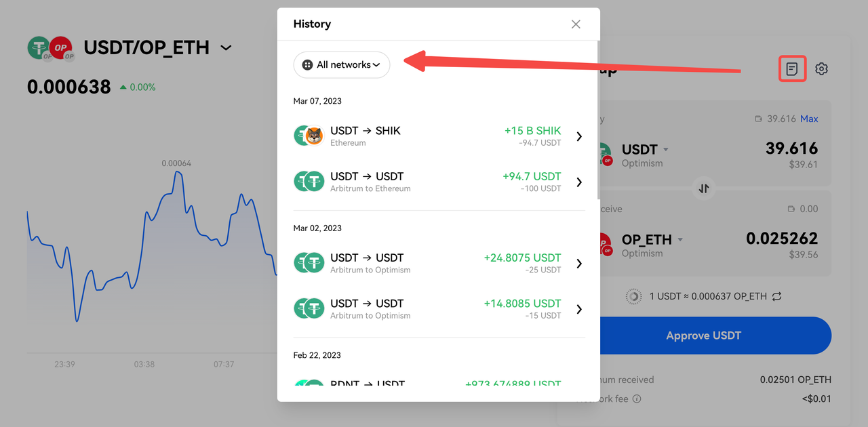This screenshot has height=427, width=868.
Task: Open the USDT pay token dropdown
Action: 666,149
